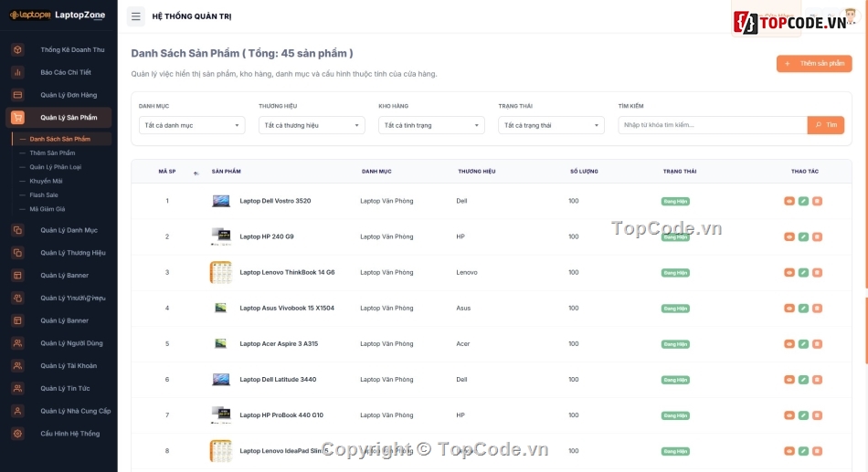Image resolution: width=868 pixels, height=472 pixels.
Task: Open Khuyến Mãi submenu item
Action: pyautogui.click(x=46, y=181)
